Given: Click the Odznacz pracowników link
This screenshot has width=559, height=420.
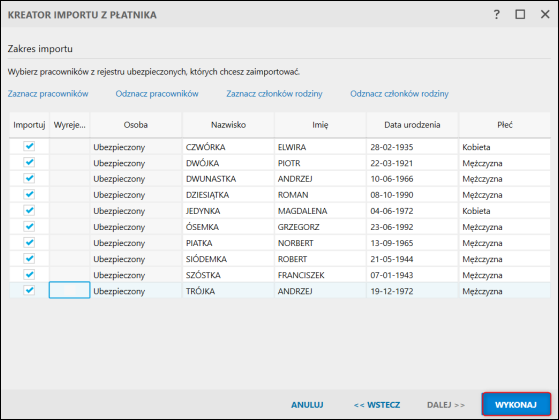Looking at the screenshot, I should pyautogui.click(x=157, y=94).
